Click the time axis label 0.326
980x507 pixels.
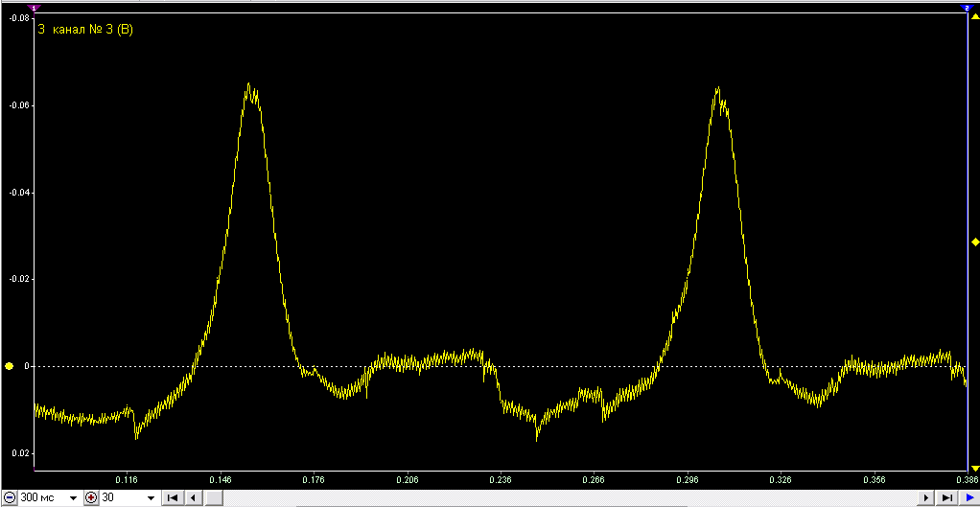tap(781, 480)
